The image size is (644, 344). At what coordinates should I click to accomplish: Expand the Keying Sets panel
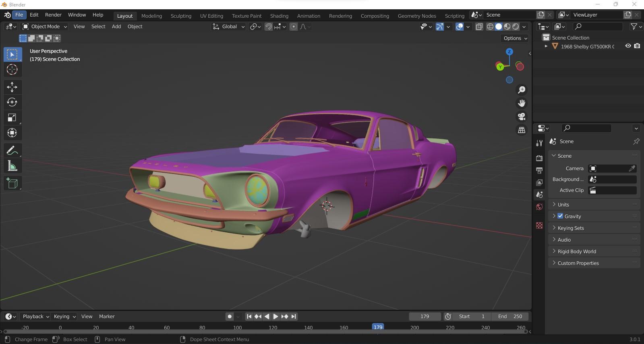[x=594, y=228]
